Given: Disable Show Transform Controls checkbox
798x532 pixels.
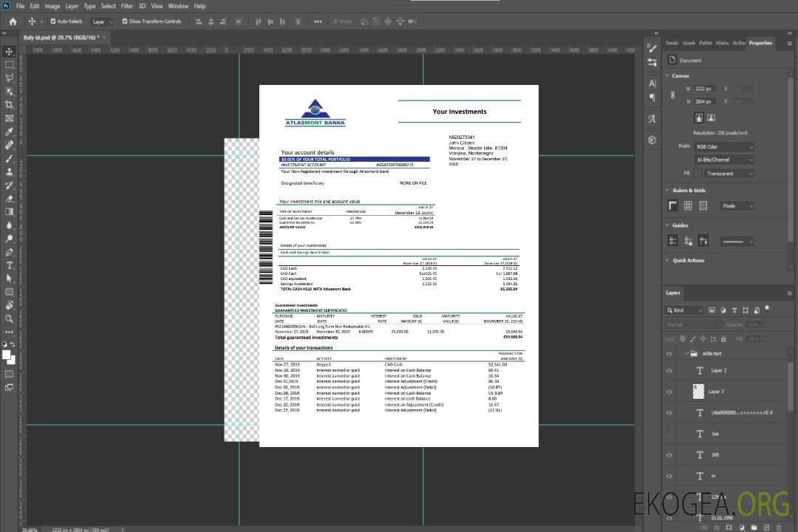Looking at the screenshot, I should click(125, 21).
